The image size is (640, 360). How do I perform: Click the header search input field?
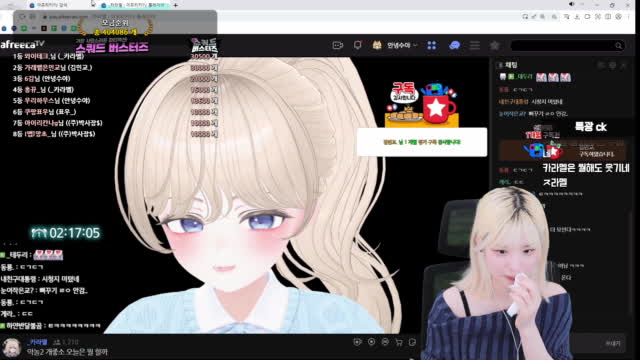click(562, 46)
